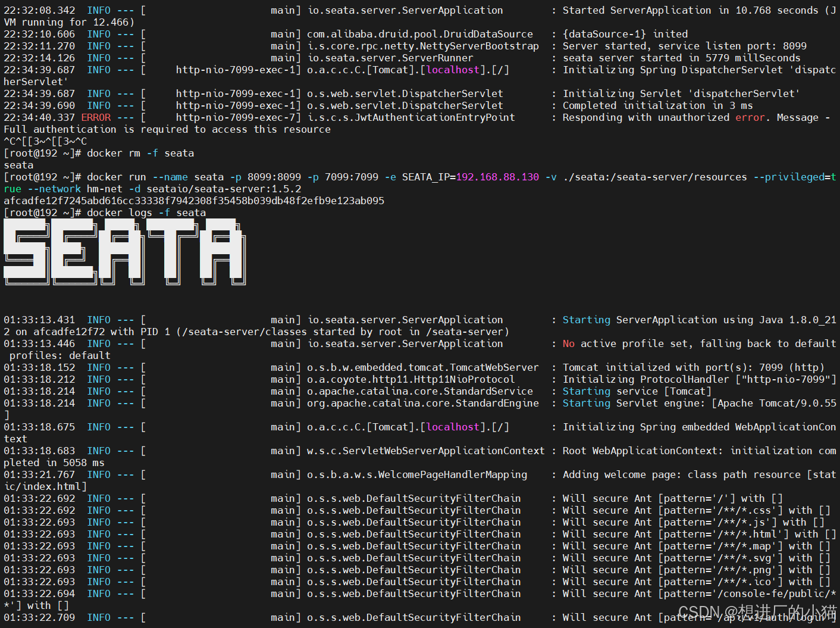
Task: Click the pattern='/console-fe/public/*' text
Action: click(x=750, y=593)
